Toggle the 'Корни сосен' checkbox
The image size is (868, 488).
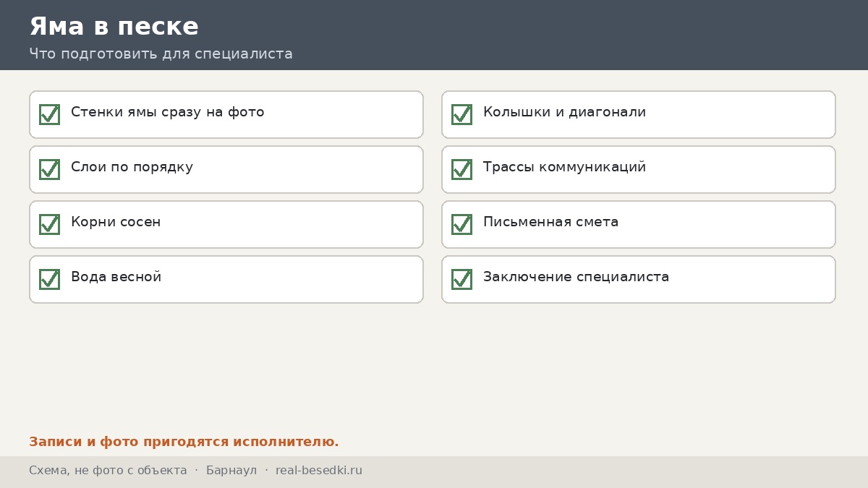coord(49,224)
